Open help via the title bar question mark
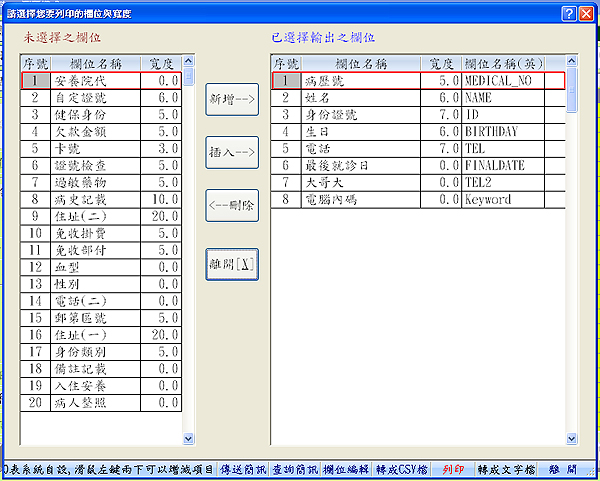Image resolution: width=600 pixels, height=481 pixels. (568, 13)
